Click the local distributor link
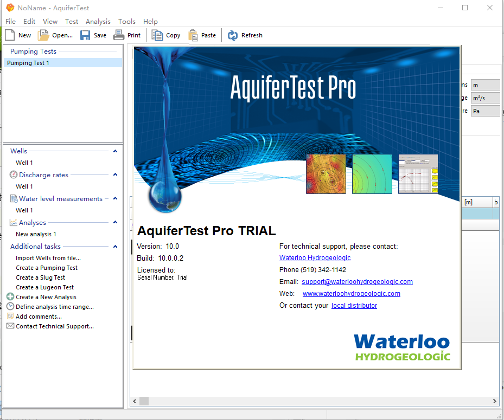Viewport: 504px width, 420px height. [354, 305]
